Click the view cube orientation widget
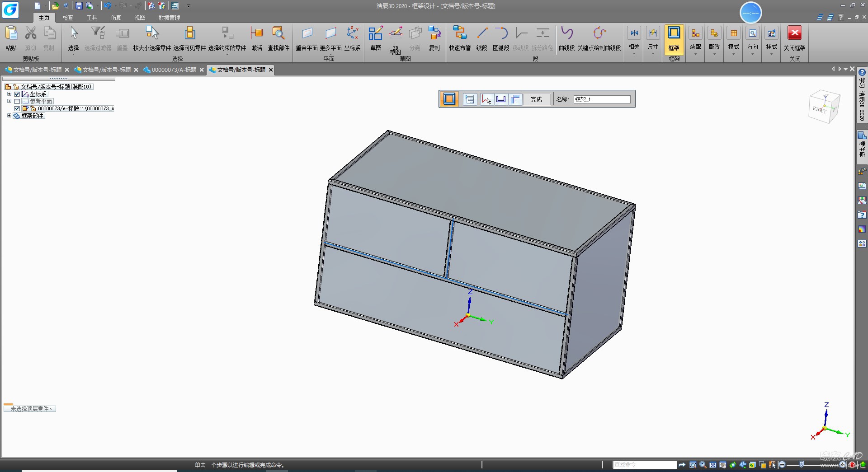Screen dimensions: 868x472 (x=824, y=107)
